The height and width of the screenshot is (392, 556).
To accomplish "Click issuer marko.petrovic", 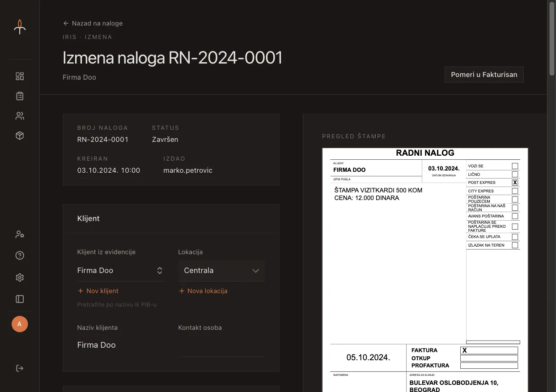I will (188, 170).
